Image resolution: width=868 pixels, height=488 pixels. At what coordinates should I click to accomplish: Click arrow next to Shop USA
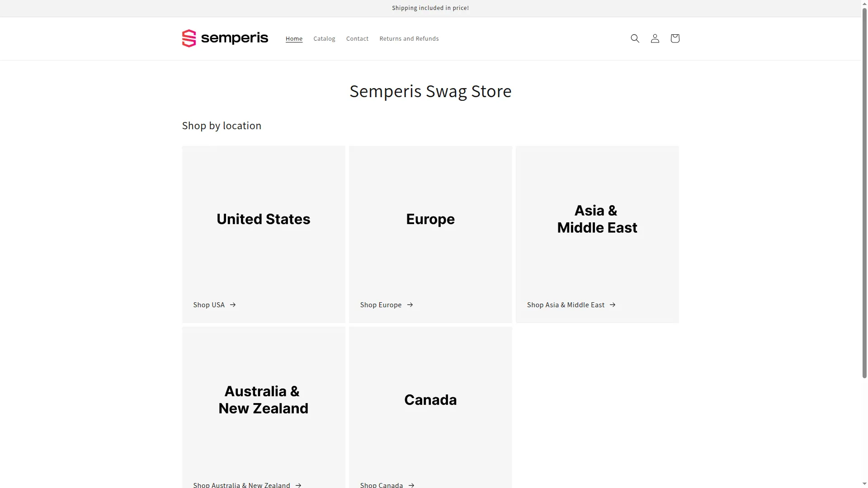pos(233,305)
